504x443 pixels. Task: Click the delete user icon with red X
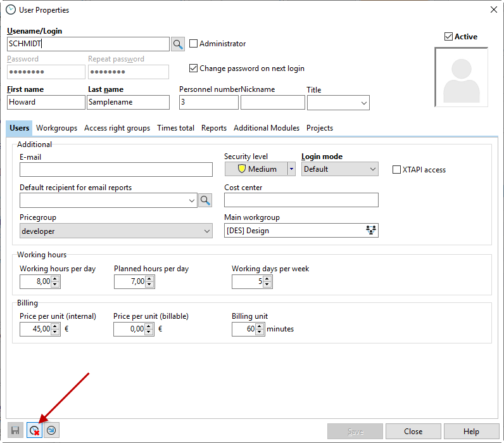tap(35, 430)
